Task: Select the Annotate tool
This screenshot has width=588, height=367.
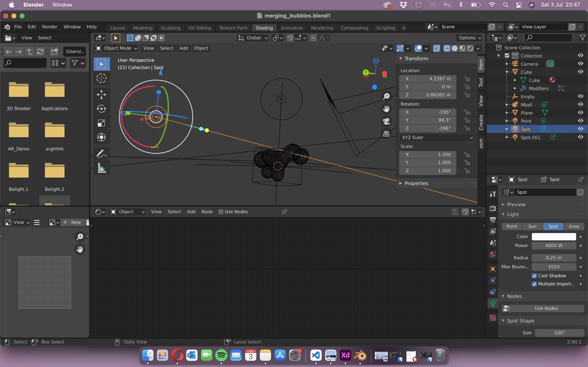Action: 101,153
